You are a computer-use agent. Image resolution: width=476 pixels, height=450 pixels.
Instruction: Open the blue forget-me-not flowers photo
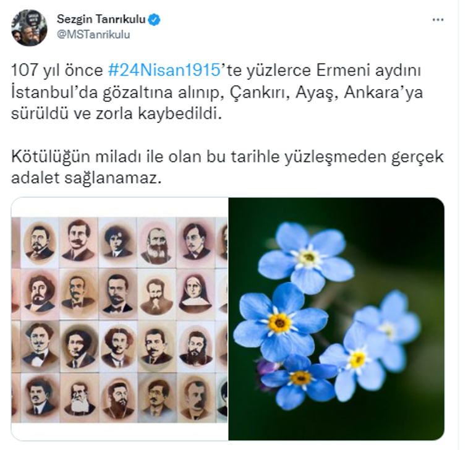pyautogui.click(x=336, y=319)
